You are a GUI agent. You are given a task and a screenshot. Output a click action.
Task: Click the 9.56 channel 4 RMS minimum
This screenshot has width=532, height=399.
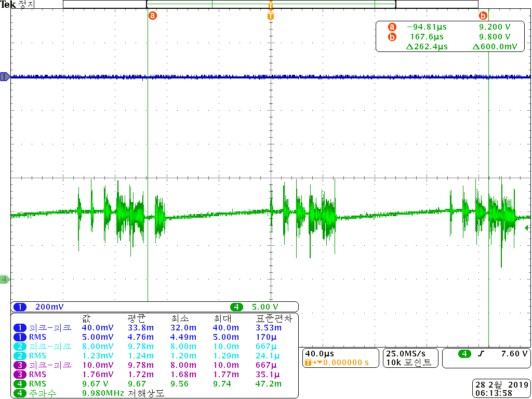click(180, 384)
